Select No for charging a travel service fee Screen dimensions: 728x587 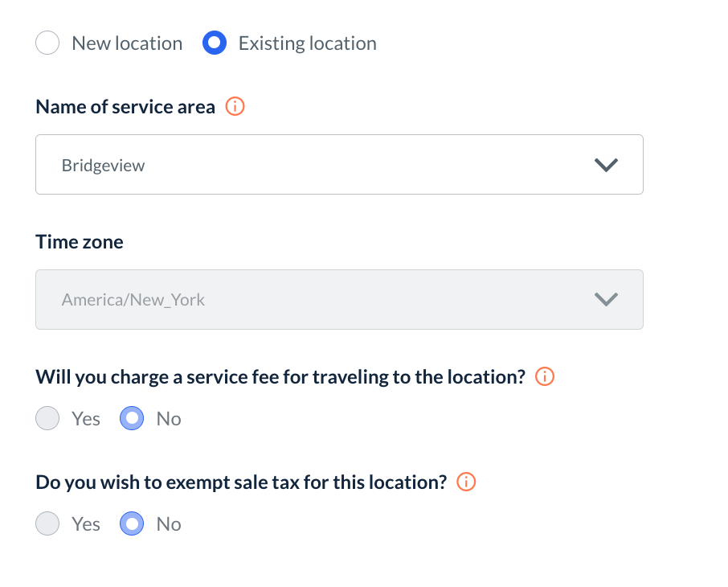click(x=132, y=419)
